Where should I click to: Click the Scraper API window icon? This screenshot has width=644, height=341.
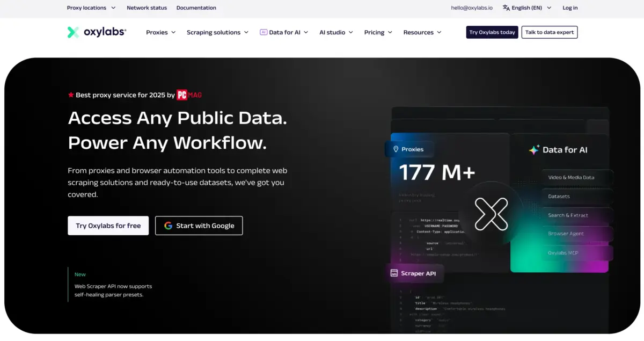point(394,273)
